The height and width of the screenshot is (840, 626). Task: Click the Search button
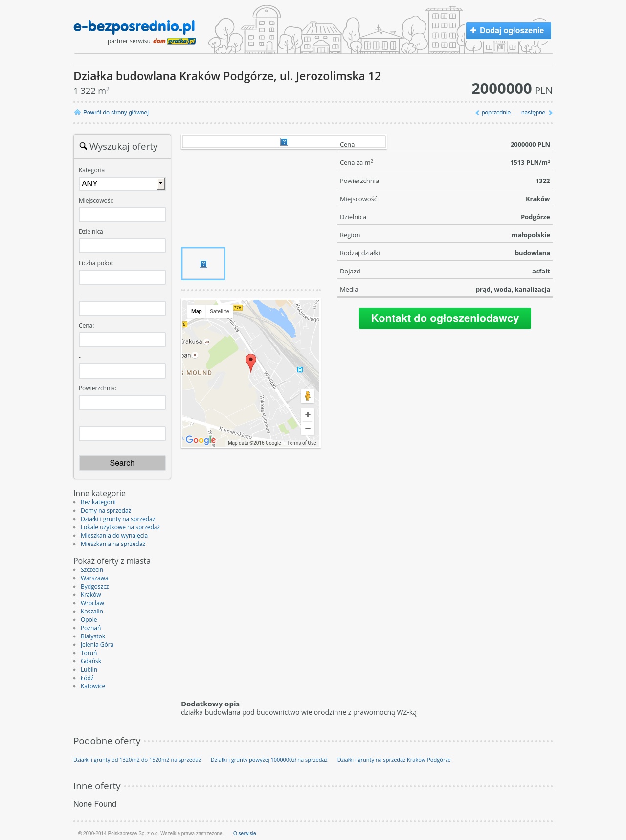(122, 463)
